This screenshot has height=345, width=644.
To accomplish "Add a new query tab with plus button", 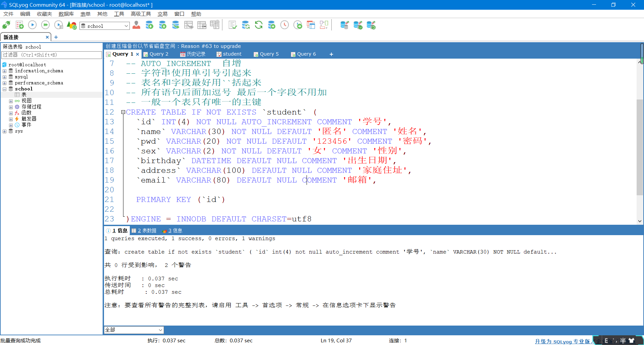I will tap(331, 54).
